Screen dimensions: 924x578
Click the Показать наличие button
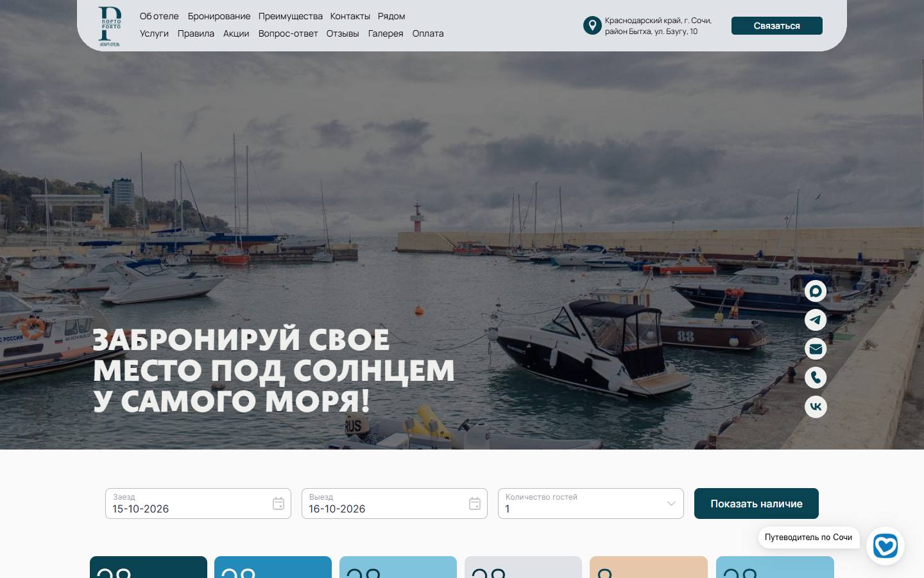click(x=757, y=504)
